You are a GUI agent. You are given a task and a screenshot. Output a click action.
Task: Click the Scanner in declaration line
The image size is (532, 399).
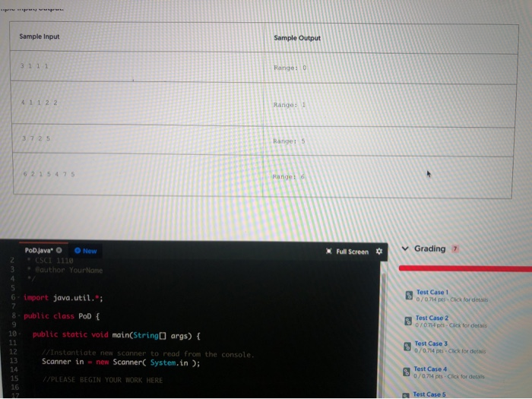[121, 363]
